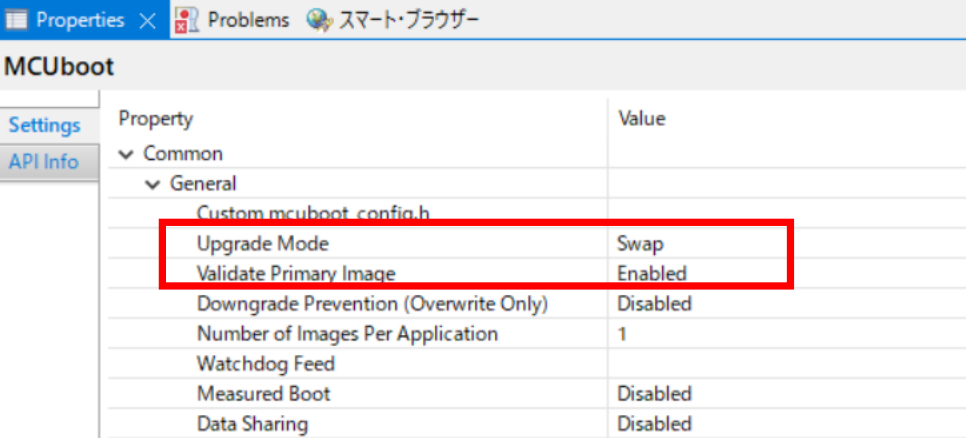Image resolution: width=980 pixels, height=443 pixels.
Task: Click the empty Watchdog Feed value field
Action: coord(788,364)
